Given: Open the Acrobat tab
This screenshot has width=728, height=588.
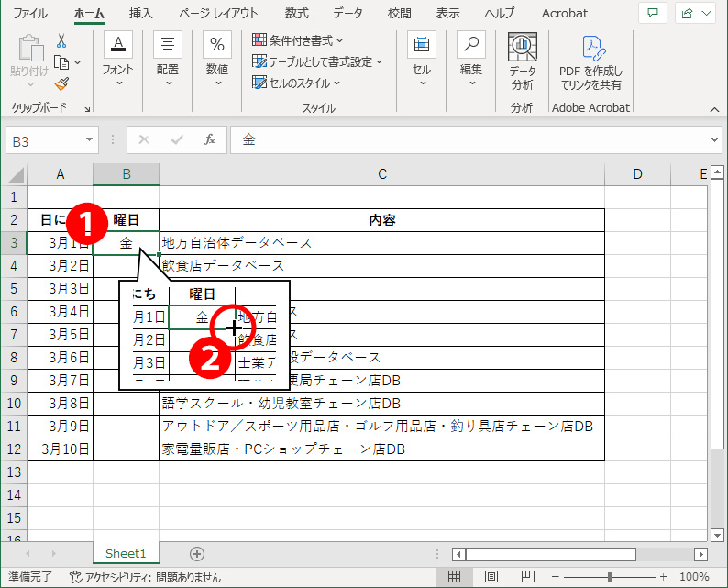Looking at the screenshot, I should 565,13.
